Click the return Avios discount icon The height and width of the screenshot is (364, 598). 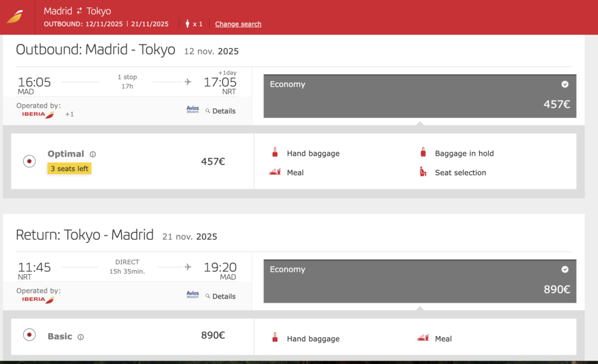(193, 295)
